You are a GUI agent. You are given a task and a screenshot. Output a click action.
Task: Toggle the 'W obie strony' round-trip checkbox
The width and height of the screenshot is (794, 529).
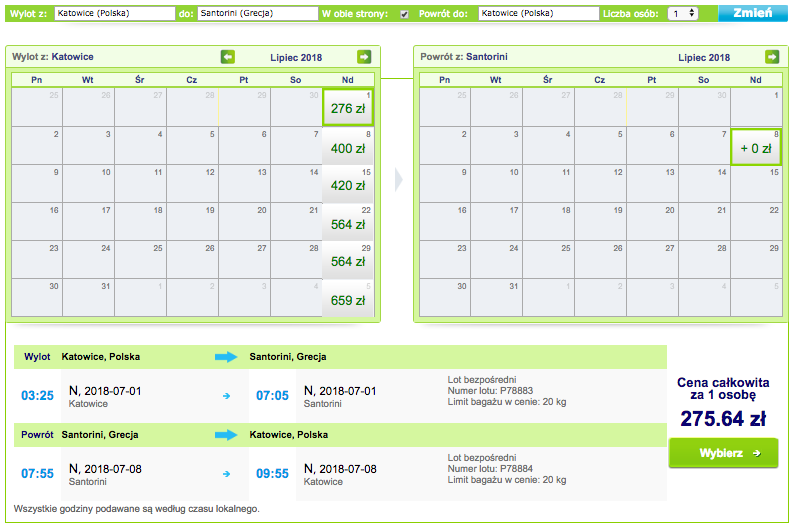coord(404,14)
